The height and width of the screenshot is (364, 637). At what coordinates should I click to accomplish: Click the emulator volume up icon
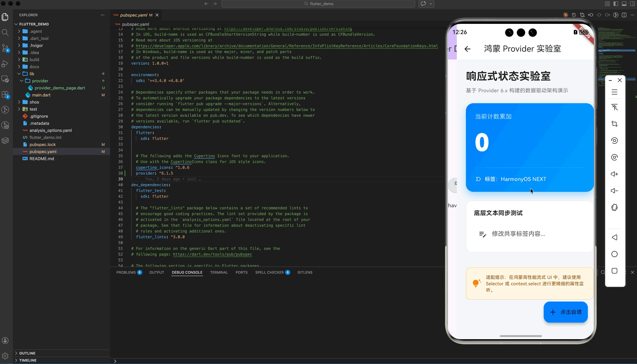614,174
